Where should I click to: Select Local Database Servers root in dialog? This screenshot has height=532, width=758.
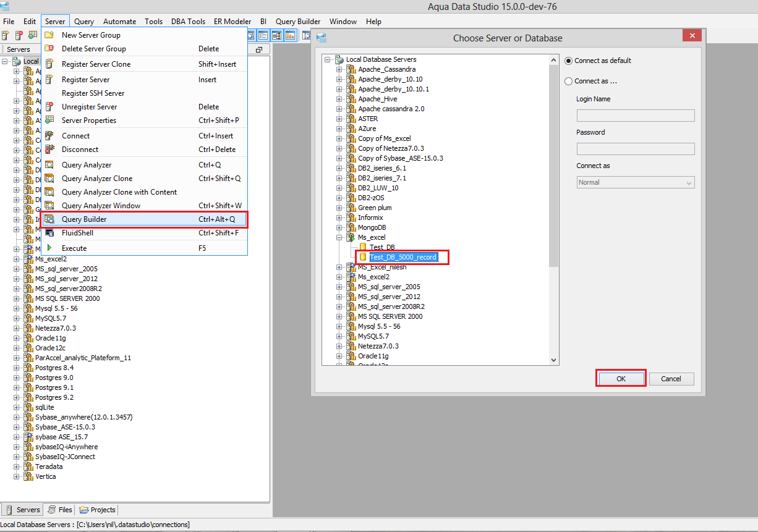[381, 59]
